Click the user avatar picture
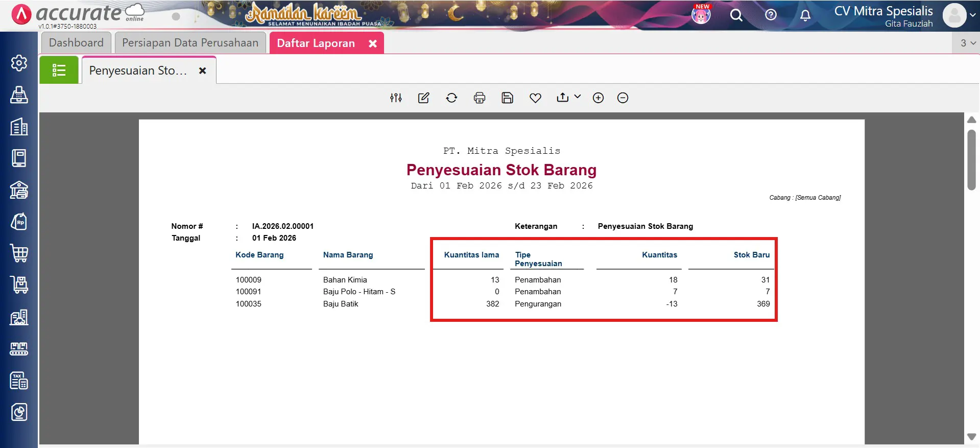The width and height of the screenshot is (980, 448). tap(954, 15)
